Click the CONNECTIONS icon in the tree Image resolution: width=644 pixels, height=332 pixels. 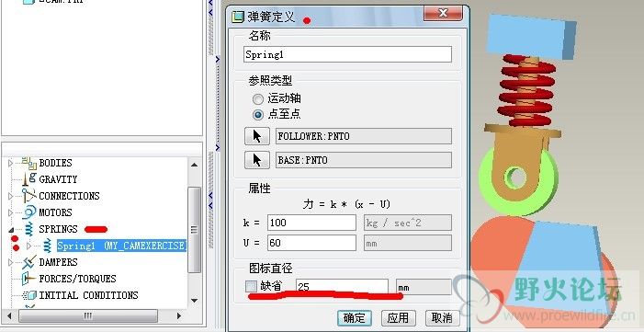[29, 196]
